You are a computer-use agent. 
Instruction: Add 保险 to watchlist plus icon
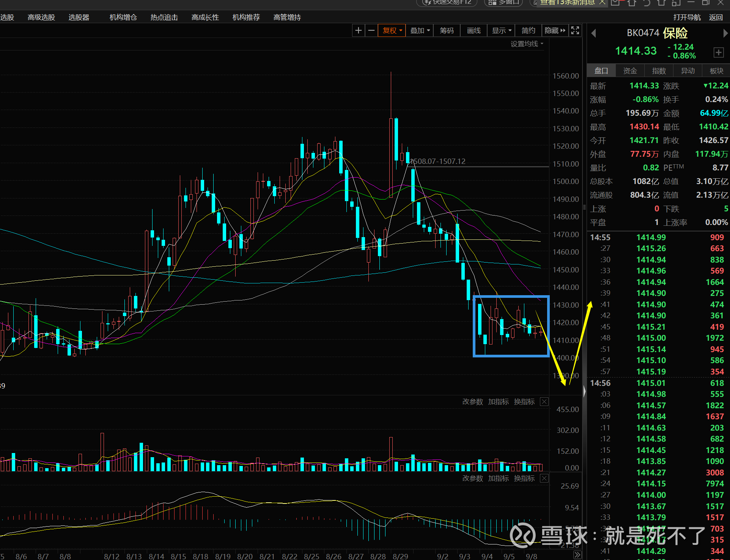718,52
